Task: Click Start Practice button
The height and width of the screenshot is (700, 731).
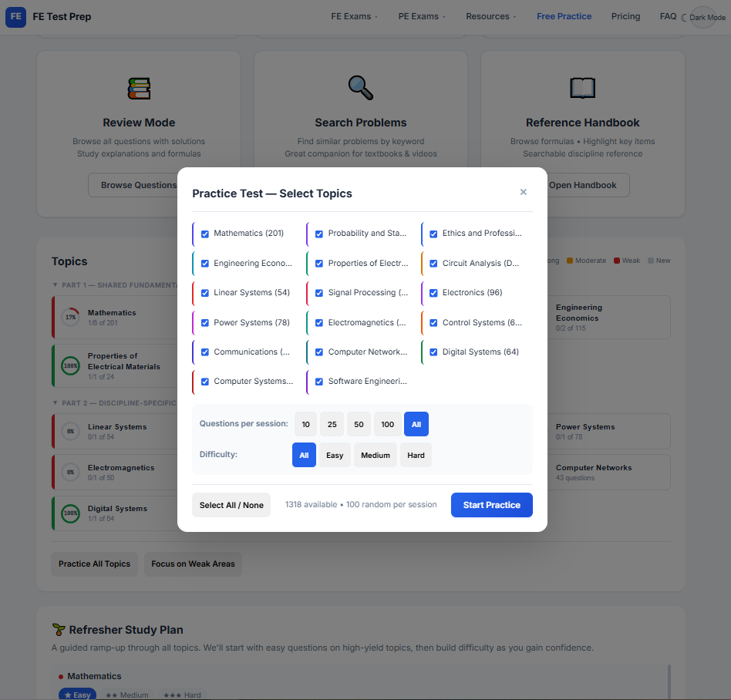Action: click(x=492, y=505)
